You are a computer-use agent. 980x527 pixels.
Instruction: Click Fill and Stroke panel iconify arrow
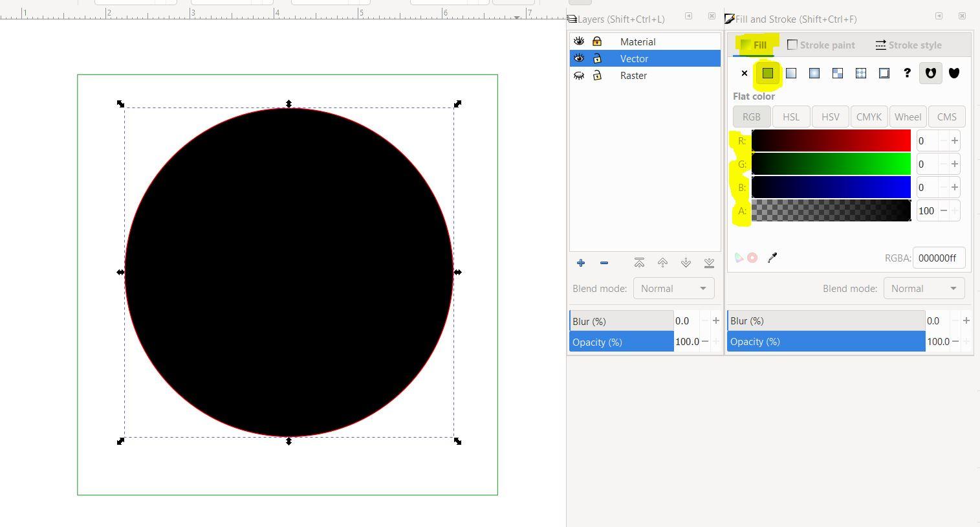pos(939,16)
